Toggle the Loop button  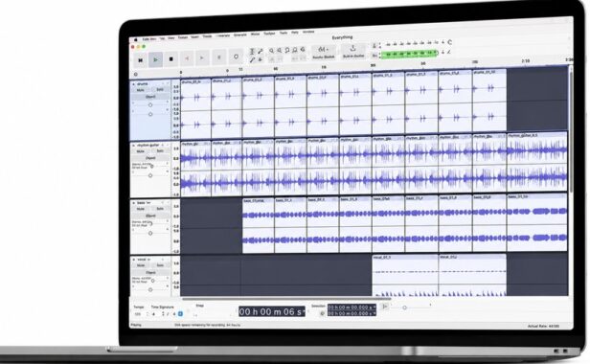coord(236,57)
